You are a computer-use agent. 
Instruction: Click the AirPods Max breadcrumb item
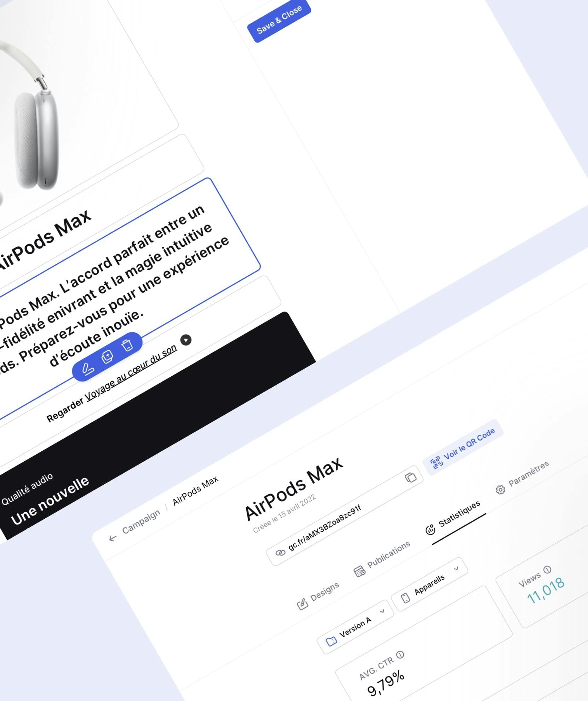[195, 491]
